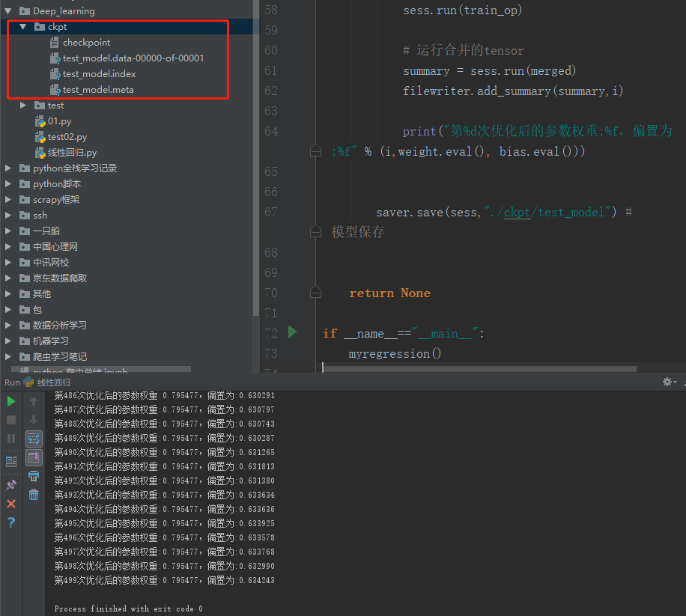The width and height of the screenshot is (686, 616).
Task: Expand the 京东数据爬取 folder arrow
Action: tap(8, 278)
